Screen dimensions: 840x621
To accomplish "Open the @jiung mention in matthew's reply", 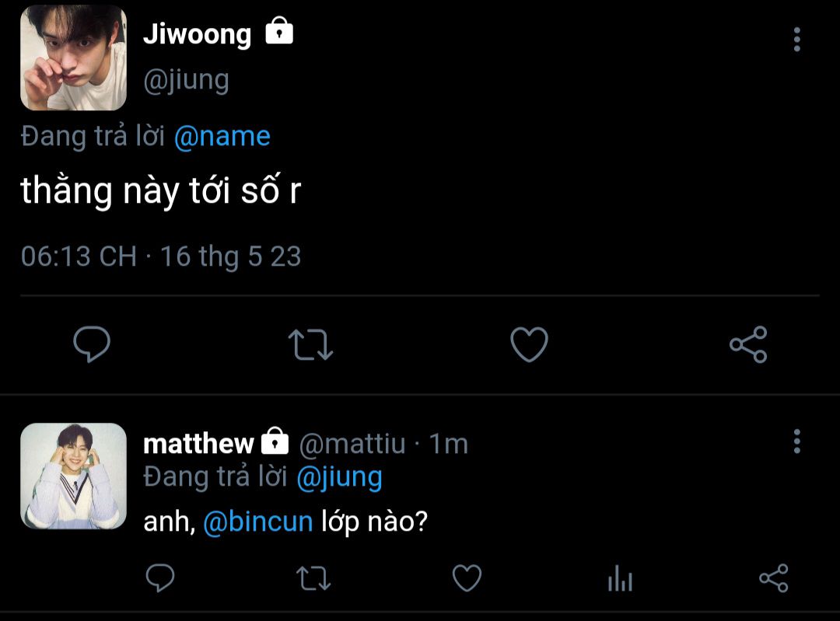I will (340, 477).
